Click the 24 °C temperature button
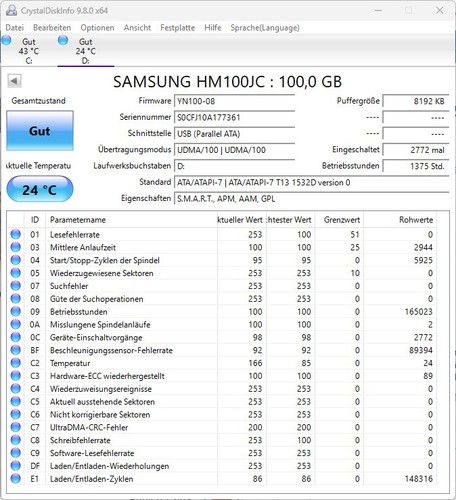456x500 pixels. 40,190
